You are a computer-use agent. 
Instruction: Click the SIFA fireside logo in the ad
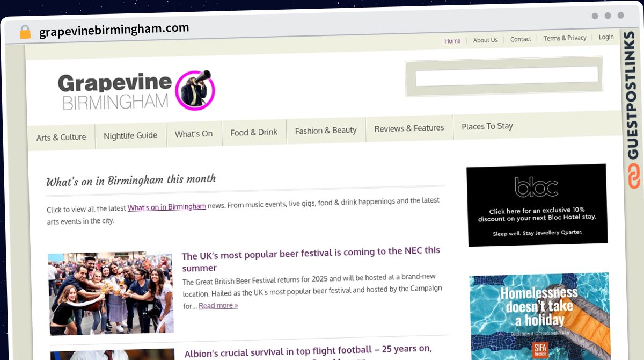[539, 350]
